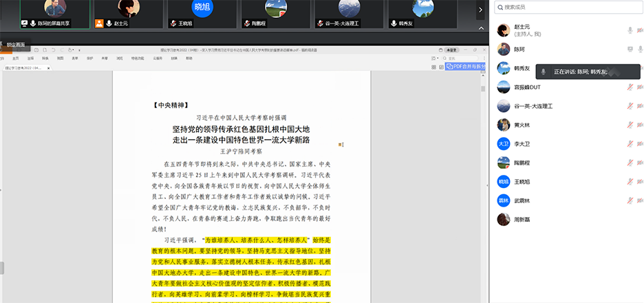Click the skin icon left of 未登录
The height and width of the screenshot is (303, 644).
pyautogui.click(x=441, y=50)
